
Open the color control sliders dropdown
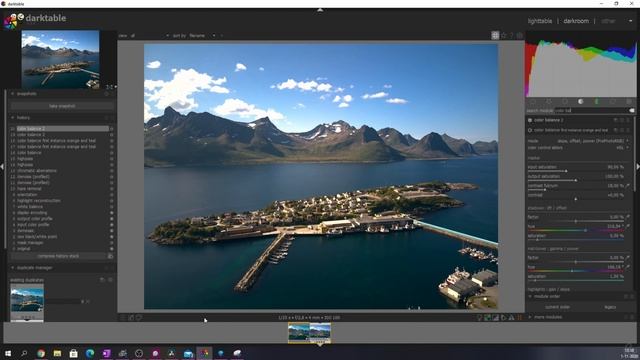coord(578,147)
